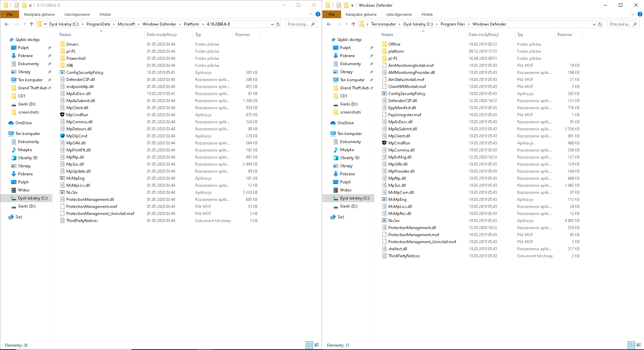Screen dimensions: 644x350
Task: Select Gierki (D:) drive under Ten komputer, left
Action: [x=26, y=206]
